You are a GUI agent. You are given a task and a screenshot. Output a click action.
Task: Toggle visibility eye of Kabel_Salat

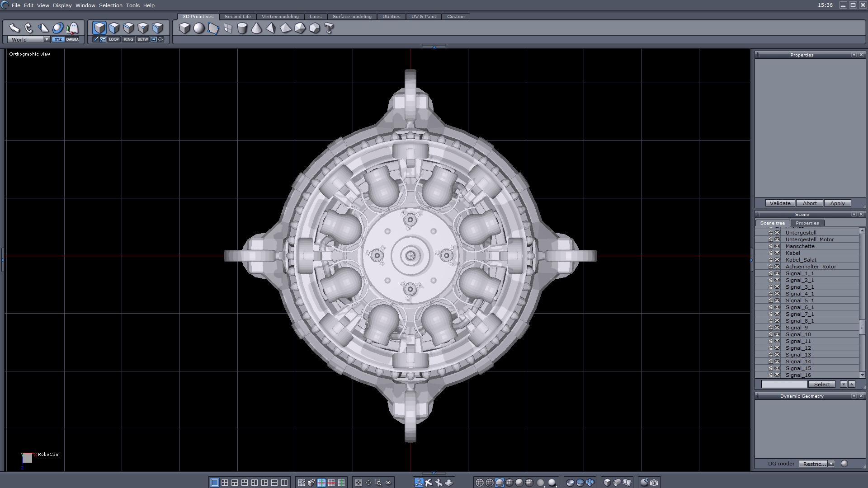coord(777,260)
